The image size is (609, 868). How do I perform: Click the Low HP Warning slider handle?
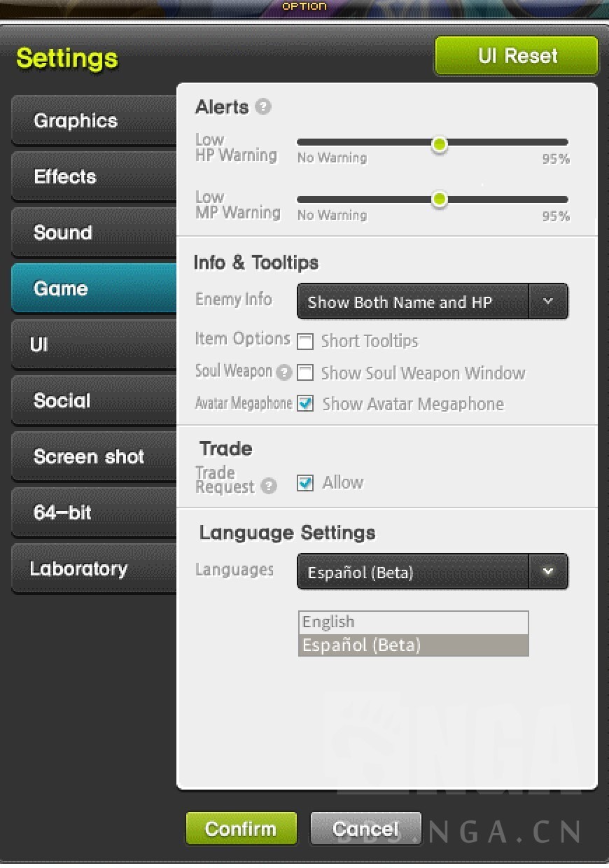coord(439,144)
